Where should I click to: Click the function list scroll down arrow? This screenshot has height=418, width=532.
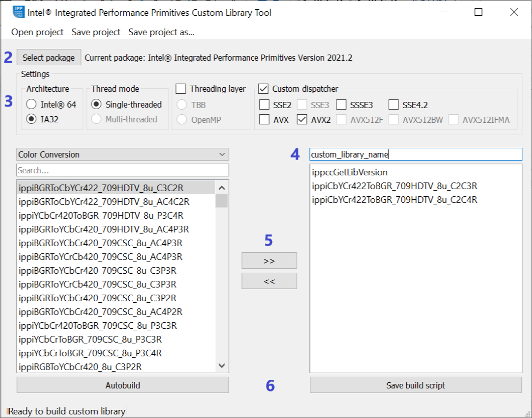point(222,365)
